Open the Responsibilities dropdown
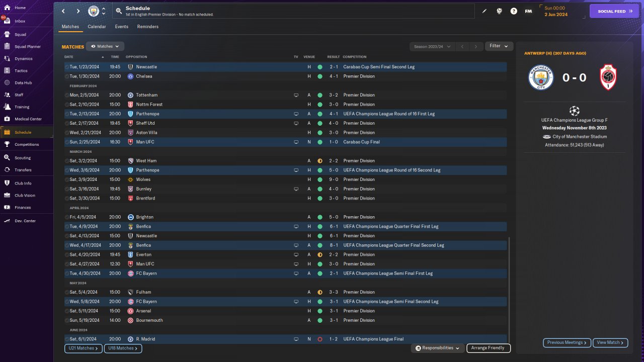The width and height of the screenshot is (644, 362). [x=437, y=348]
